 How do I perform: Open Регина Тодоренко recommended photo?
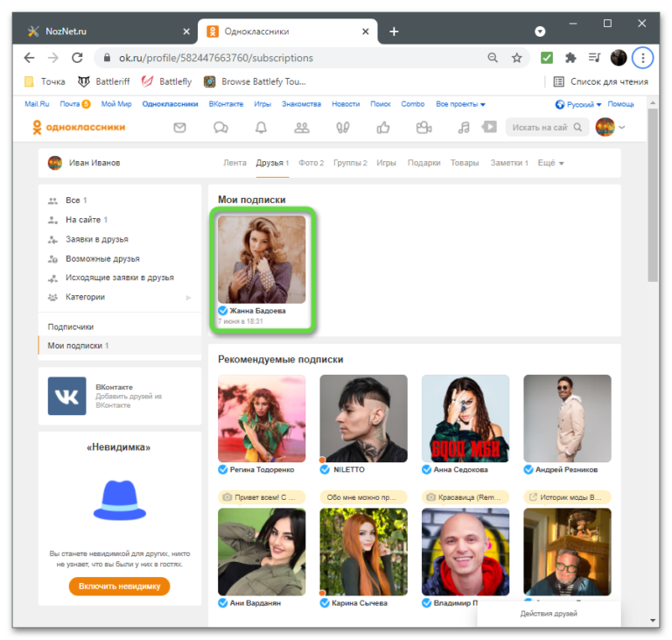(262, 418)
